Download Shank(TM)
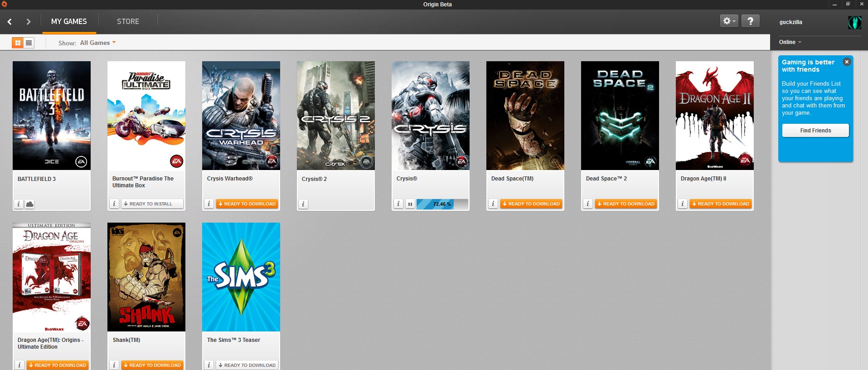868x370 pixels. [x=152, y=365]
